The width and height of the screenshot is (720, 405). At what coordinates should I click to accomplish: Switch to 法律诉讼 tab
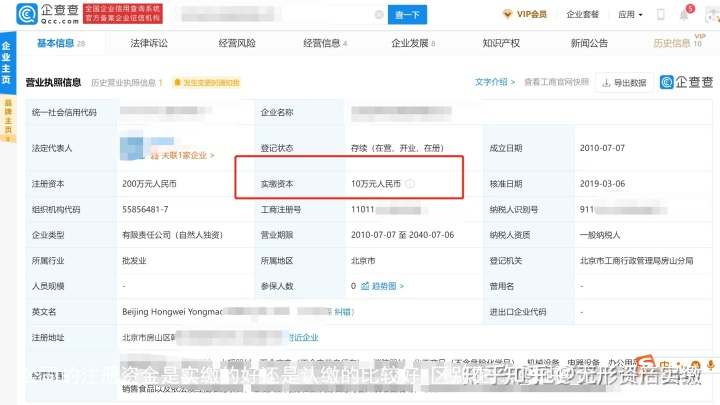tap(149, 43)
